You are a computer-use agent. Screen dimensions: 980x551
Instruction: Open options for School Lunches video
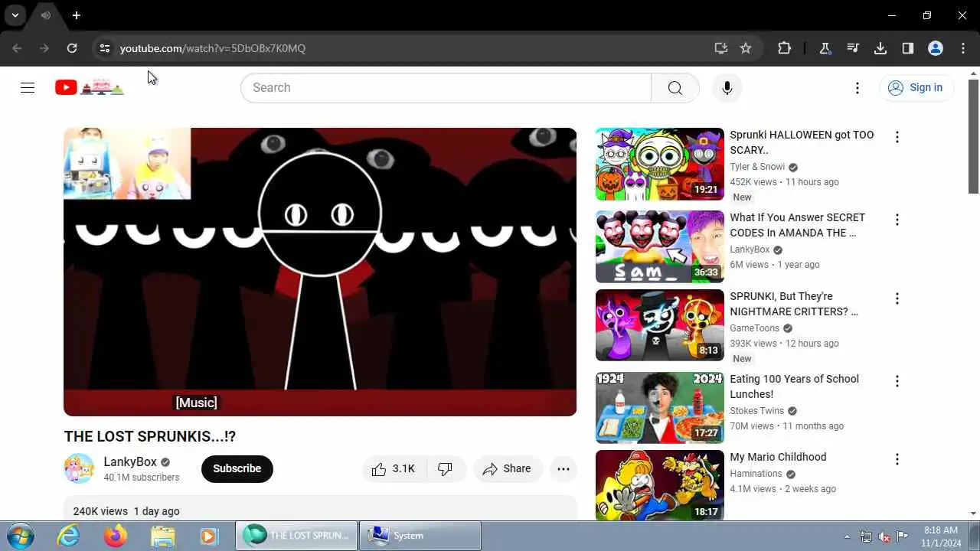pyautogui.click(x=897, y=381)
